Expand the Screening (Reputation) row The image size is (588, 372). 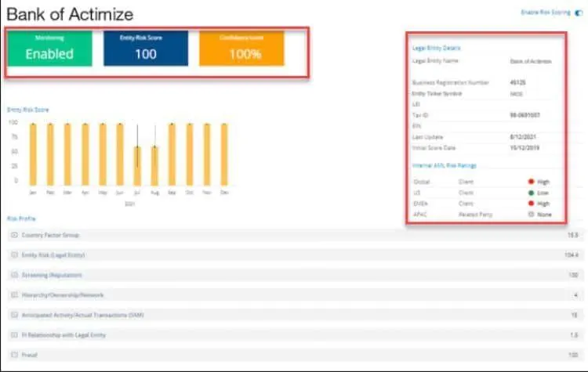pyautogui.click(x=14, y=275)
